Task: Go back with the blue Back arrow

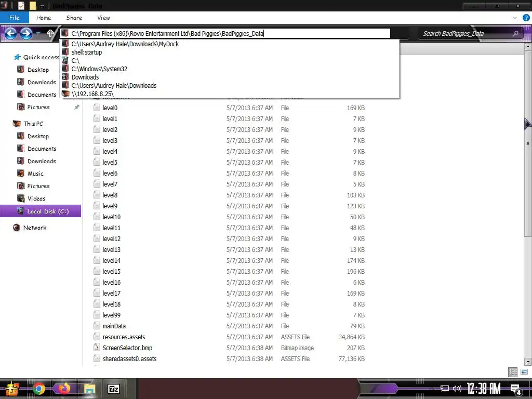Action: (10, 33)
